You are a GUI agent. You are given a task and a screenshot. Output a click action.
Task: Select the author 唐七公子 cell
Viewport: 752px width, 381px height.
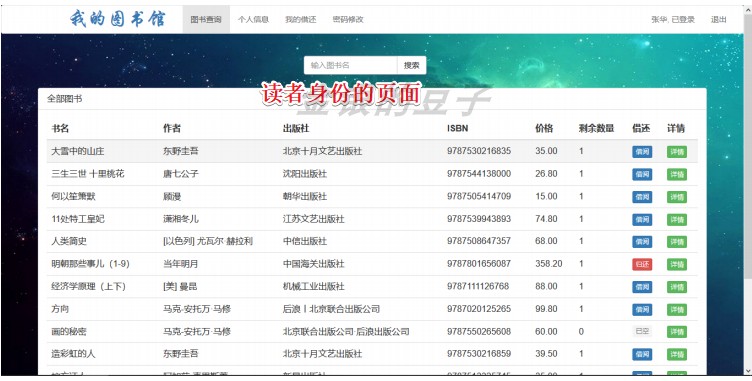(x=180, y=174)
